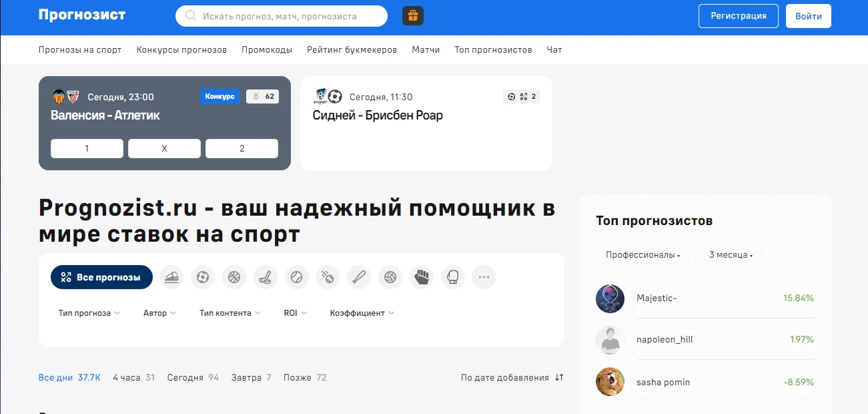Click the MMA fist filter icon
Image resolution: width=868 pixels, height=414 pixels.
point(422,277)
